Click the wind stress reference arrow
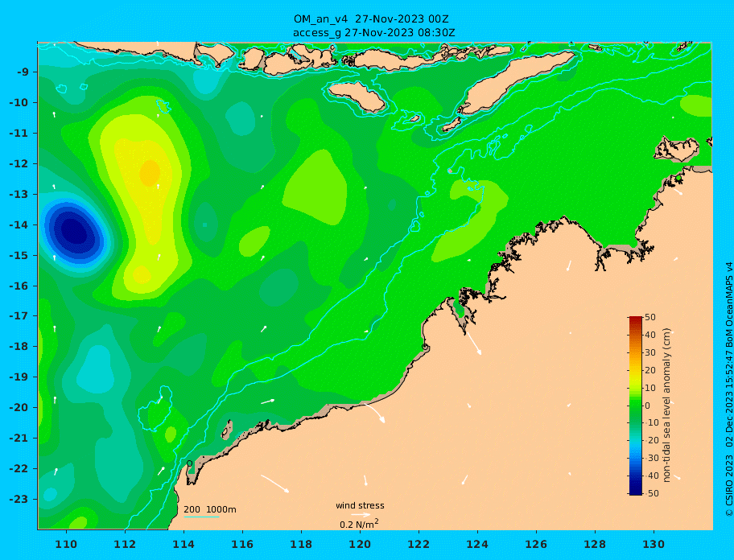734x560 pixels. tap(361, 515)
